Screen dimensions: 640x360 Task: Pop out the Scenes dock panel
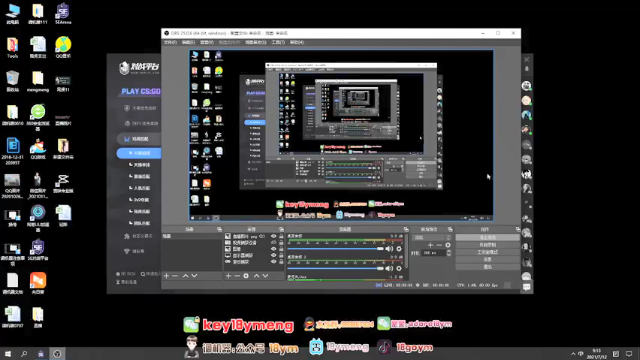pos(219,229)
